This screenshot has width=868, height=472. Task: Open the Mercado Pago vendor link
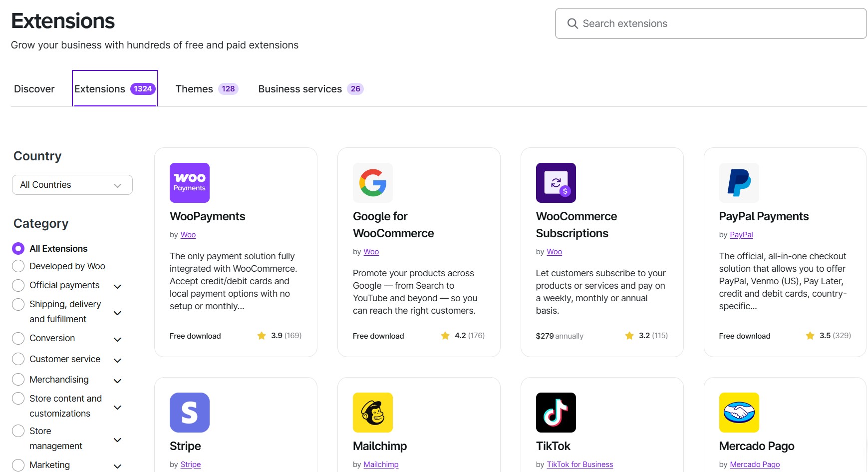(x=755, y=465)
